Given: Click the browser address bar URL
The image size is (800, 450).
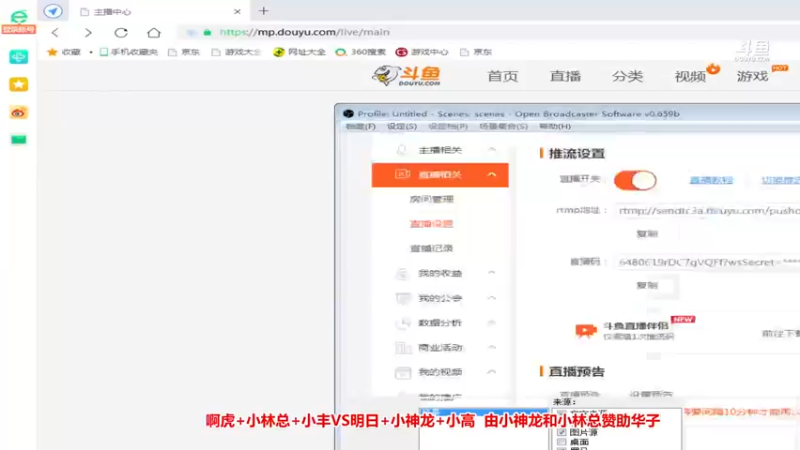Looking at the screenshot, I should 305,32.
